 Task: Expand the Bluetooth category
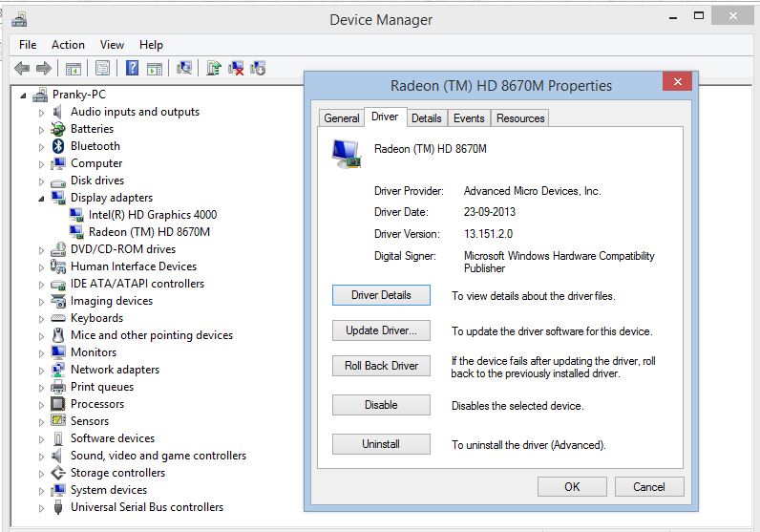[41, 146]
